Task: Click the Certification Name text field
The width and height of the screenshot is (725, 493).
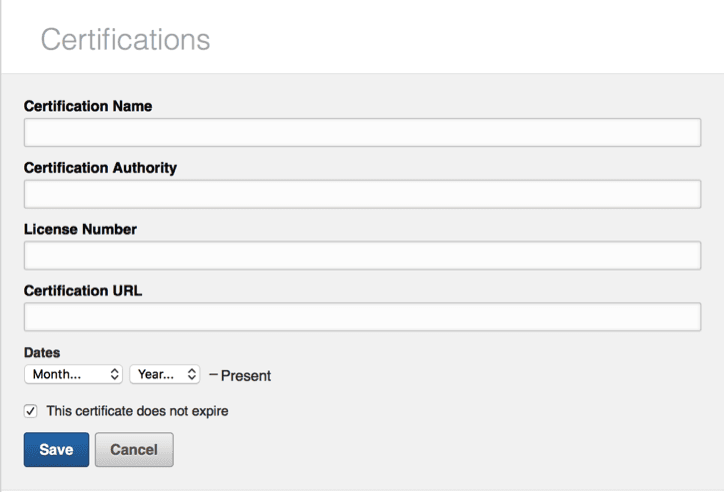Action: (x=362, y=133)
